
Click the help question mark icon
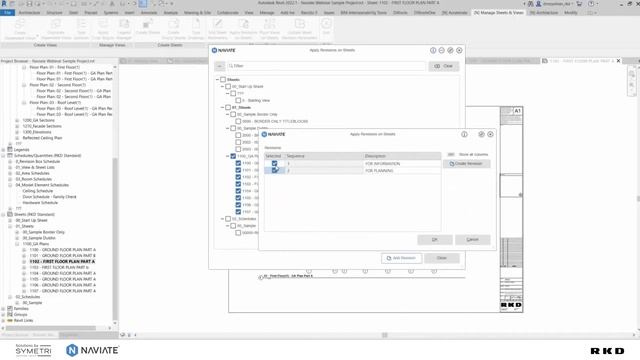(x=591, y=4)
